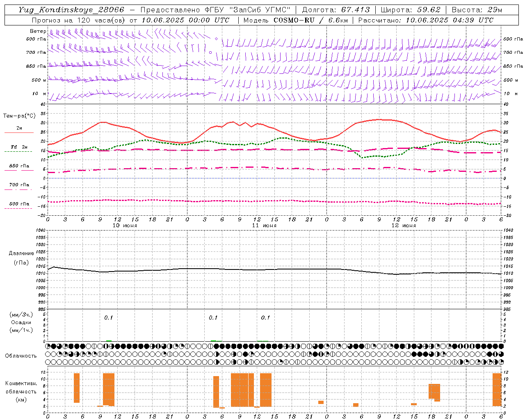Click the 10 м wind level label at left
The height and width of the screenshot is (420, 525).
tap(39, 94)
